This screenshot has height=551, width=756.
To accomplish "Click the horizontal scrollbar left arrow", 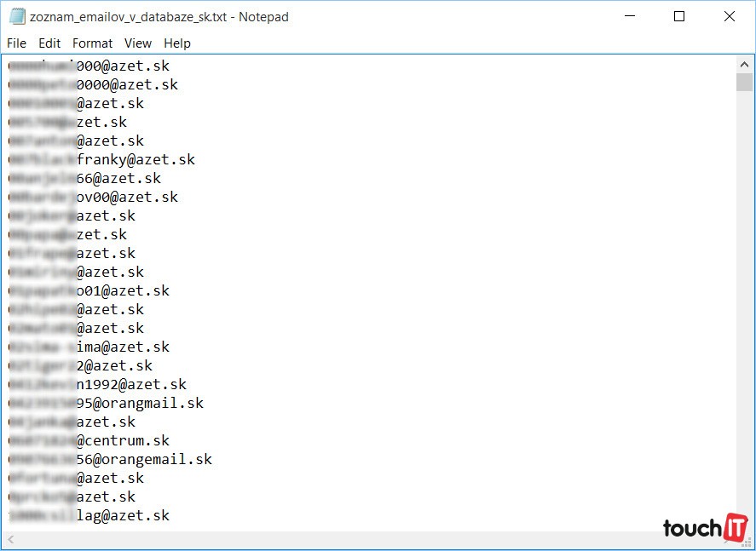I will pos(11,539).
